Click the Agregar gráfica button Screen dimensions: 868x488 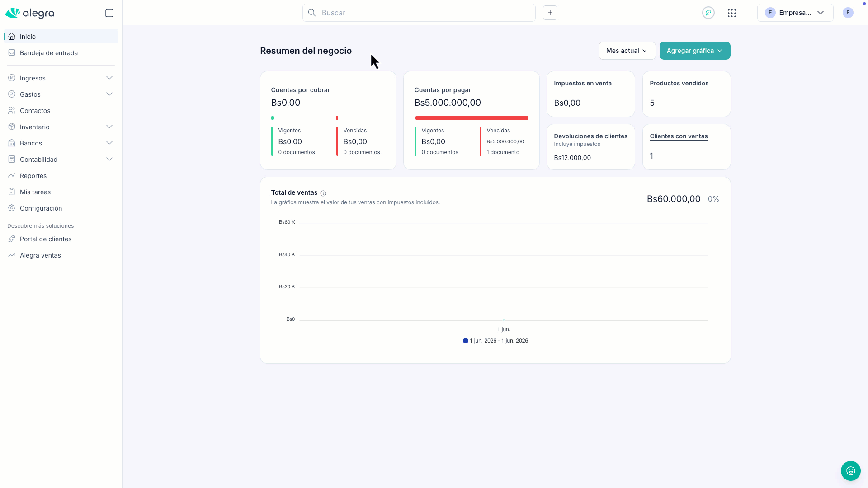[x=695, y=51]
